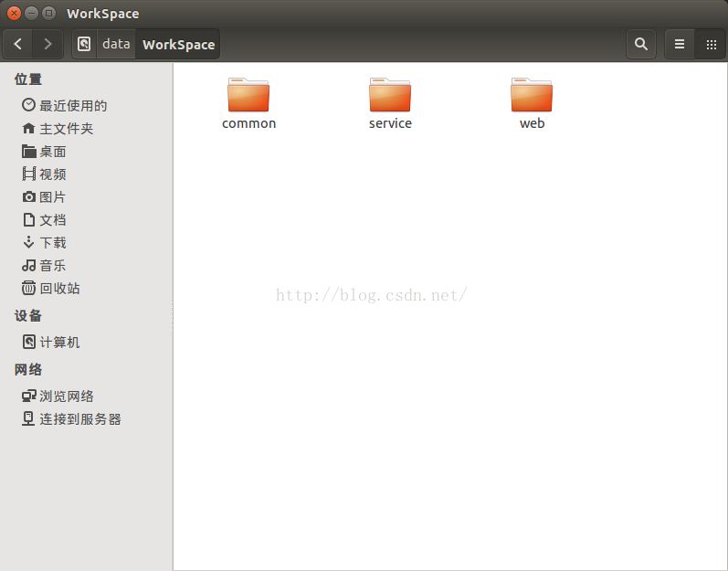
Task: Close the WorkSpace window
Action: click(14, 13)
